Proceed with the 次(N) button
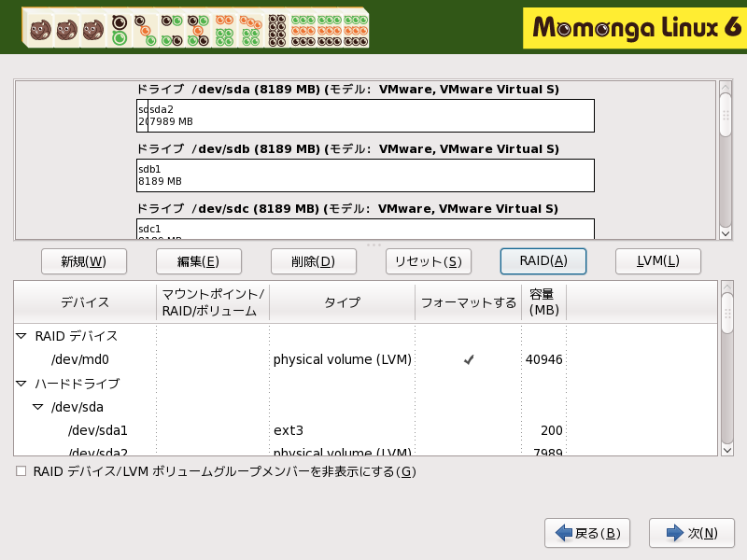Viewport: 747px width, 560px height. click(692, 533)
